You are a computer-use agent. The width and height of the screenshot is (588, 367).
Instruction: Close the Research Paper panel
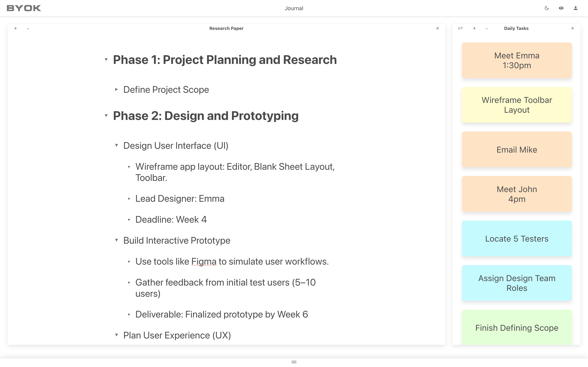pyautogui.click(x=437, y=28)
